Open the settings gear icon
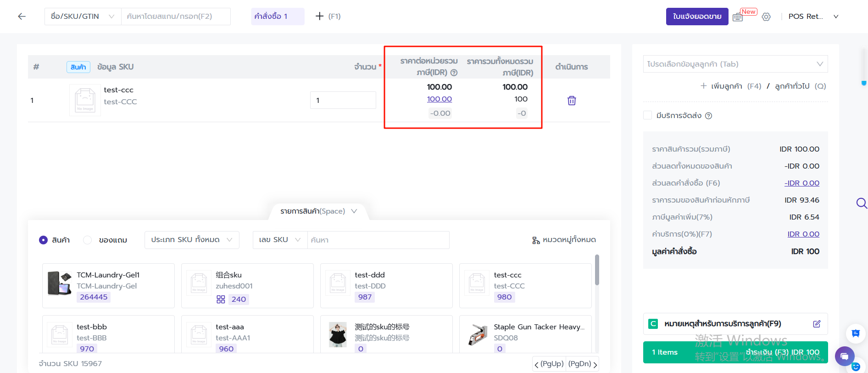The width and height of the screenshot is (868, 373). pos(766,17)
